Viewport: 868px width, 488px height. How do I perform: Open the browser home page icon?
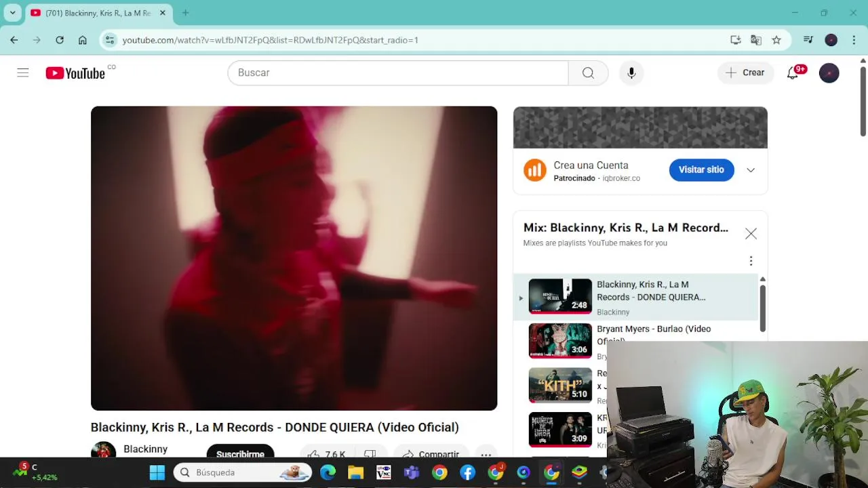tap(83, 40)
